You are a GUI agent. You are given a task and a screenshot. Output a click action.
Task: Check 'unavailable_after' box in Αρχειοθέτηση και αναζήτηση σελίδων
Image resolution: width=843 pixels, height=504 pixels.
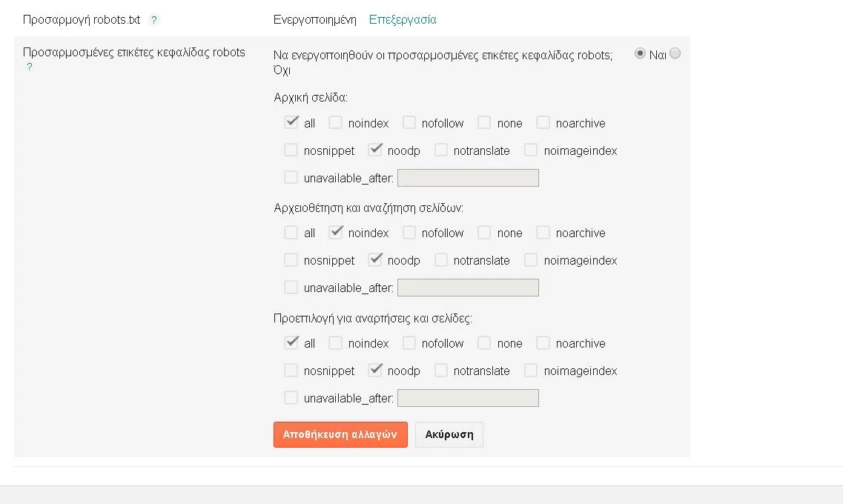(x=291, y=287)
